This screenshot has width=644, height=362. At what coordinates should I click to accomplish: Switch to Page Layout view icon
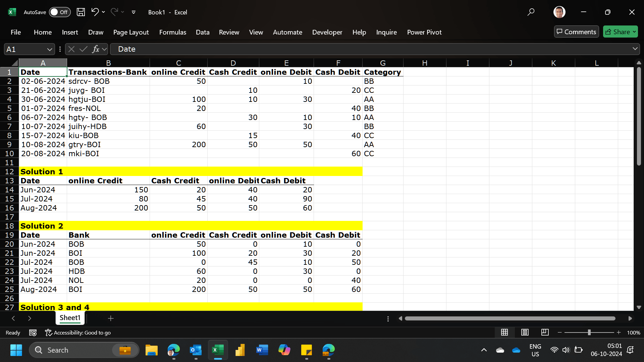[x=525, y=332]
